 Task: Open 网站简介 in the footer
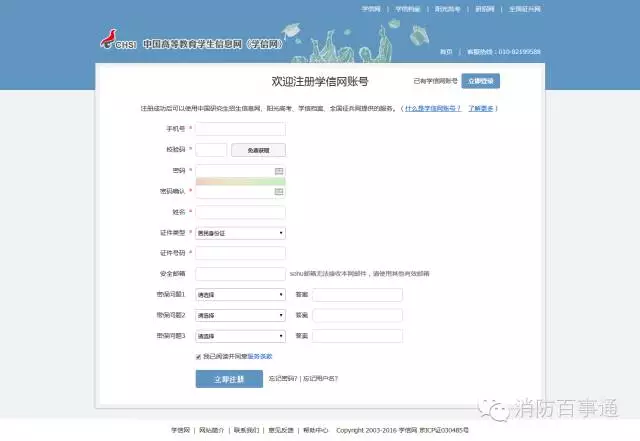point(211,430)
